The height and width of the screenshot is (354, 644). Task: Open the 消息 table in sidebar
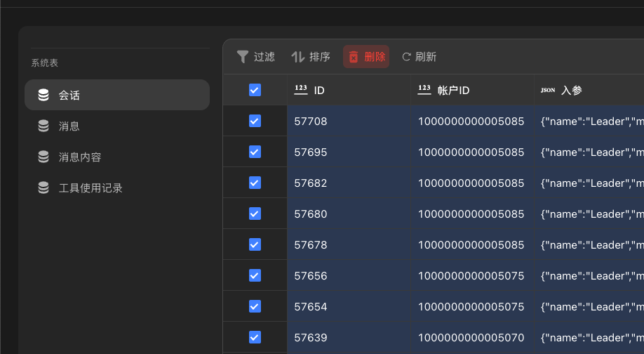click(117, 126)
